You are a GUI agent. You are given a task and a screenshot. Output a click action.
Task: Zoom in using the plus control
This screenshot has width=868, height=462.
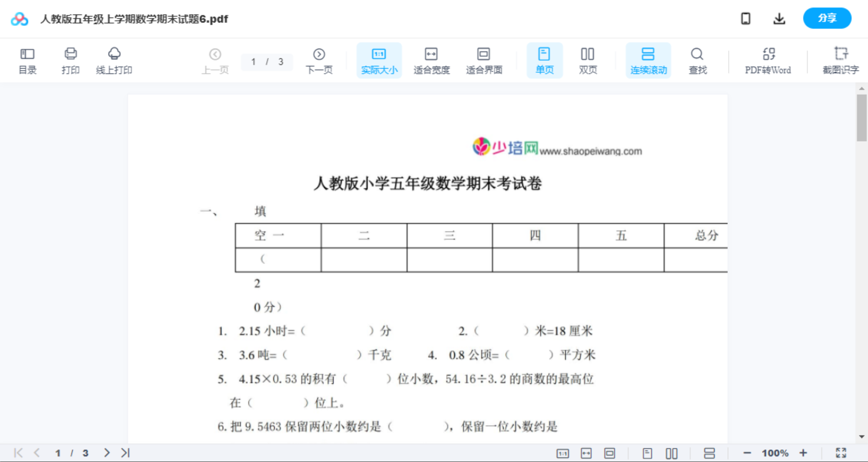[803, 452]
